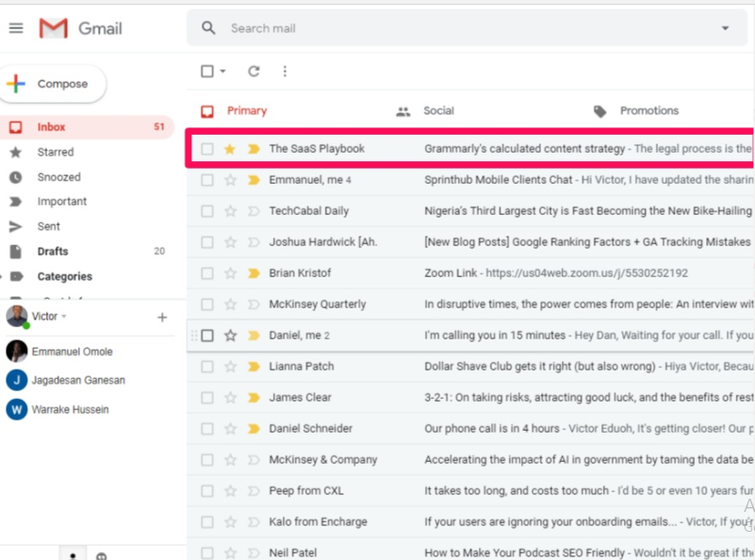755x560 pixels.
Task: Tick the select-all checkbox in toolbar
Action: point(207,72)
